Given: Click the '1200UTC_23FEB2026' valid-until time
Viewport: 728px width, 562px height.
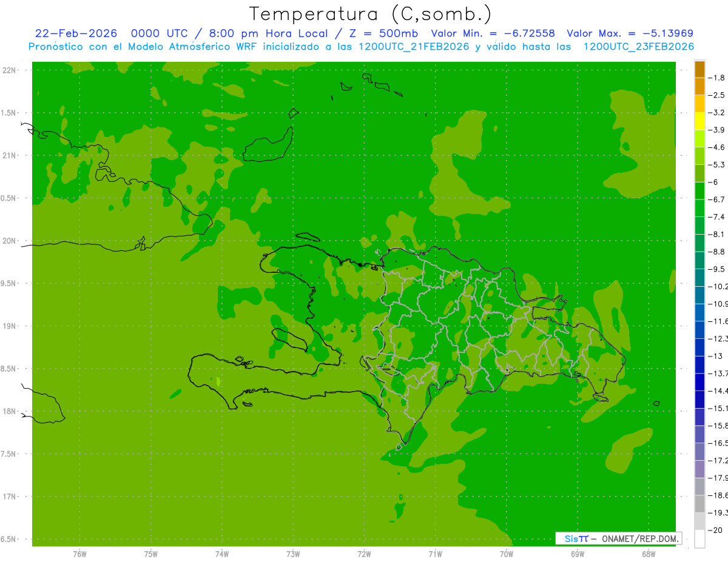Looking at the screenshot, I should click(x=638, y=47).
